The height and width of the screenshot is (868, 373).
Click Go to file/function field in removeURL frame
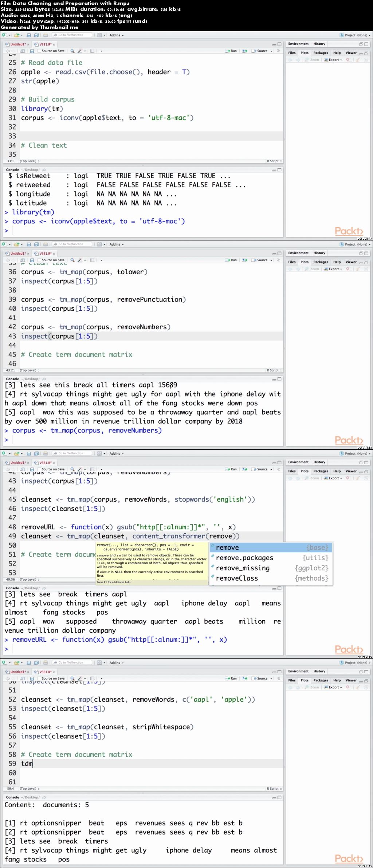click(x=72, y=454)
